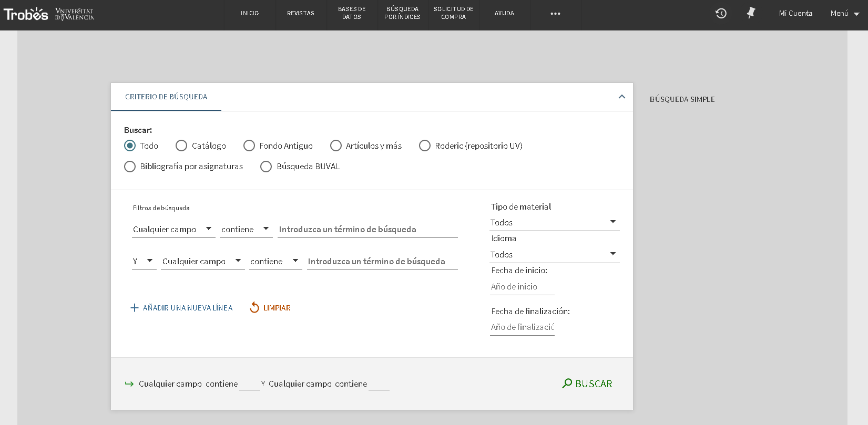
Task: Open second row contiene operator dropdown
Action: tap(275, 262)
